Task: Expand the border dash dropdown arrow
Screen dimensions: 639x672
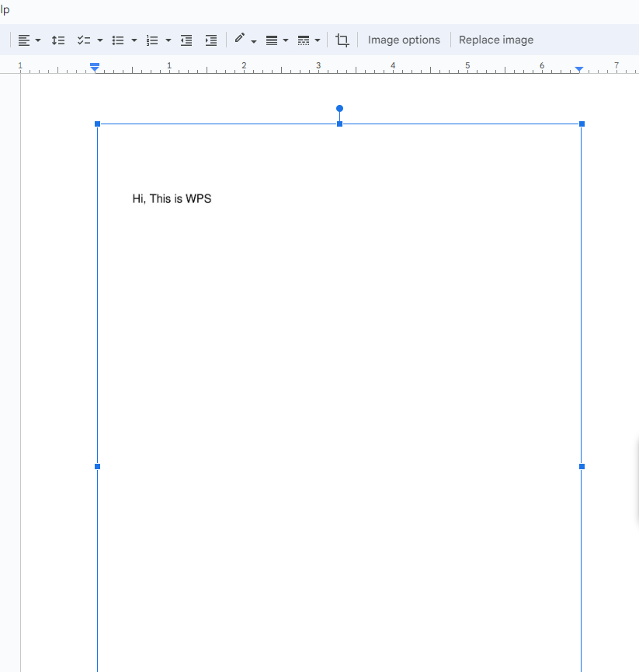Action: click(318, 40)
